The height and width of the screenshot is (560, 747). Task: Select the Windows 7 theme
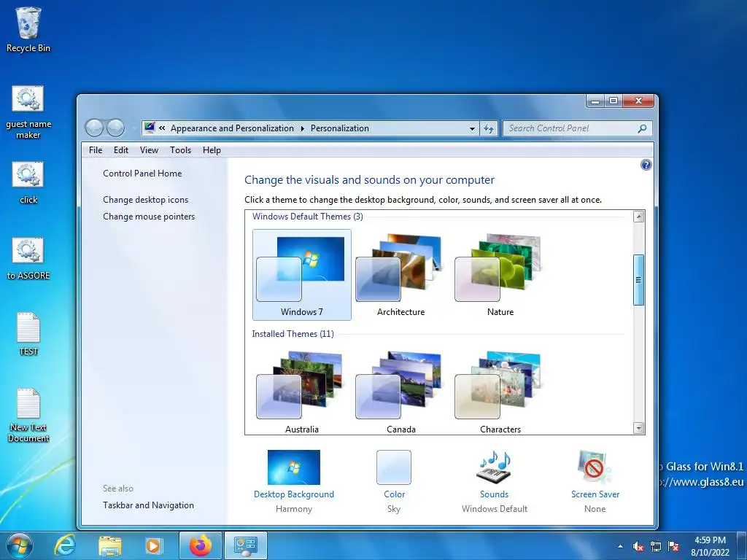pyautogui.click(x=302, y=275)
